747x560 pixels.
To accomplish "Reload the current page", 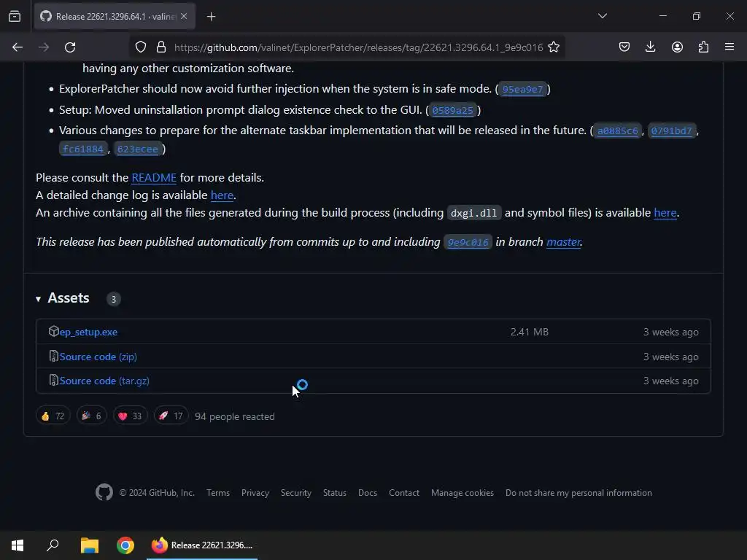I will pos(70,47).
